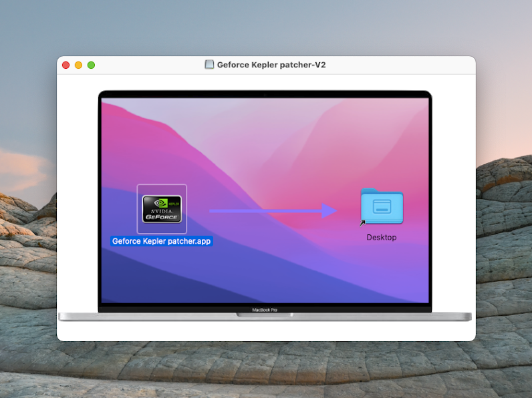Click the Desktop folder shortcut icon
The height and width of the screenshot is (398, 532).
[x=382, y=208]
